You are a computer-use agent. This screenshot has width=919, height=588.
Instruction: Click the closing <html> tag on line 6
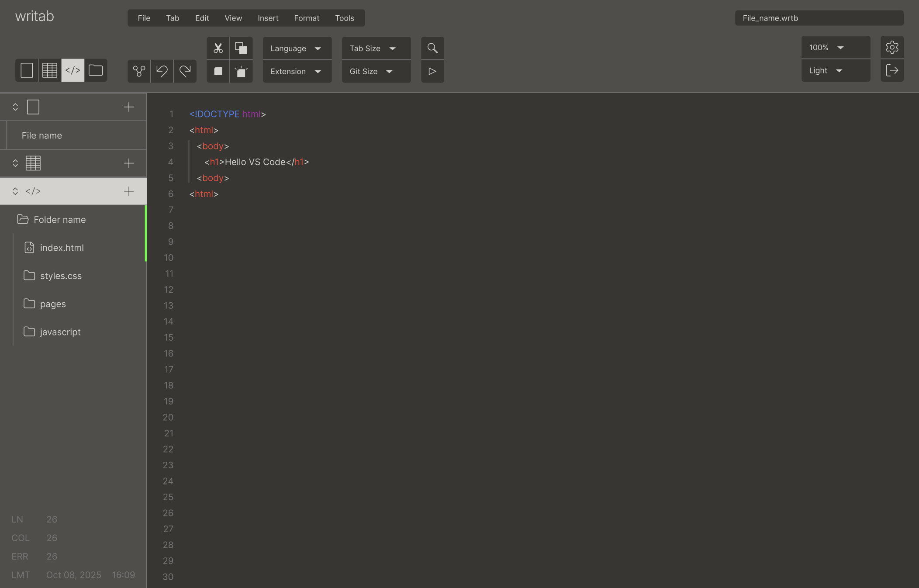[204, 194]
